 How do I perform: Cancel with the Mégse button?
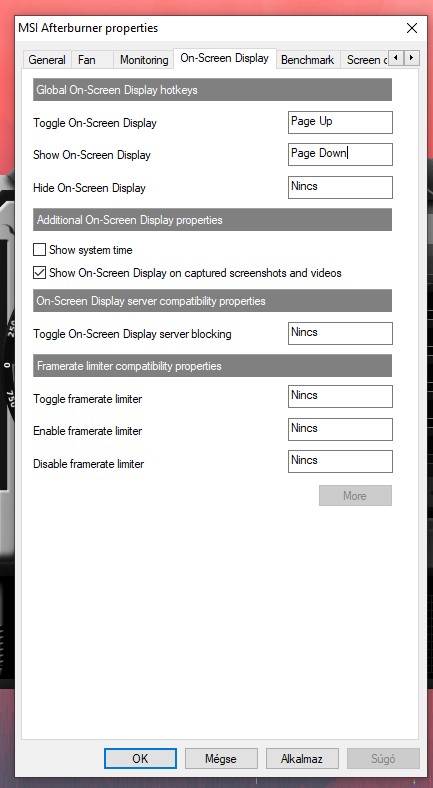[x=221, y=758]
